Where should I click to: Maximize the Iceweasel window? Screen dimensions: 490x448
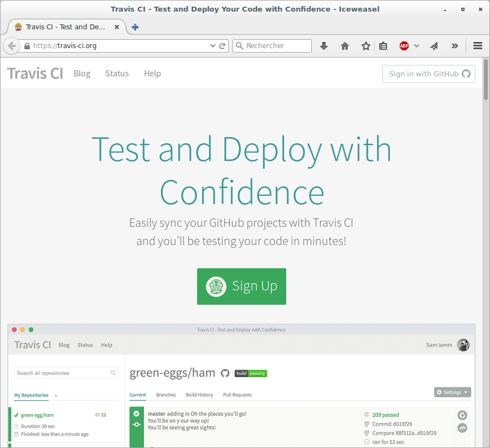463,9
